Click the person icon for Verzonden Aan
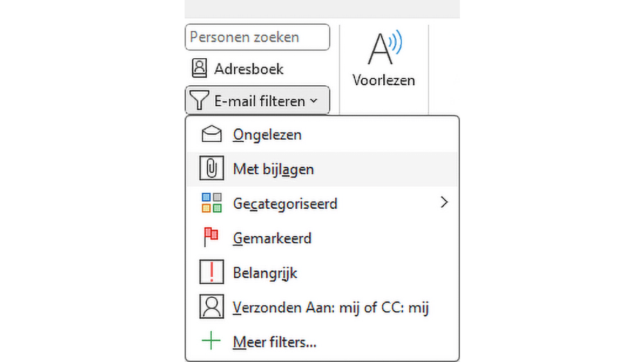Screen dimensions: 644x362 (211, 307)
